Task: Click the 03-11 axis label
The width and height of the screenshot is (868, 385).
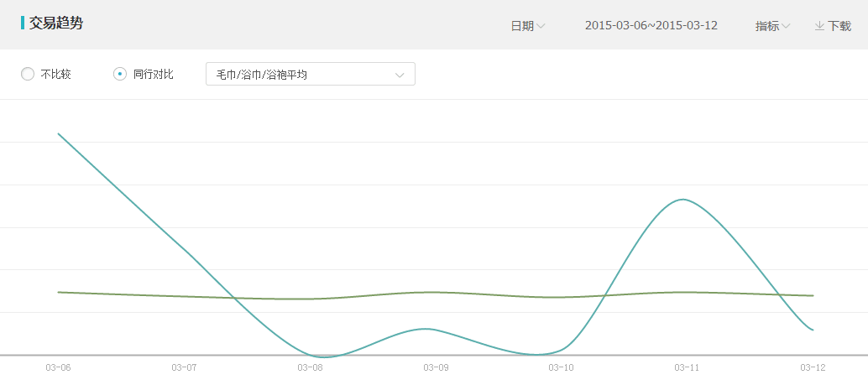Action: point(687,367)
